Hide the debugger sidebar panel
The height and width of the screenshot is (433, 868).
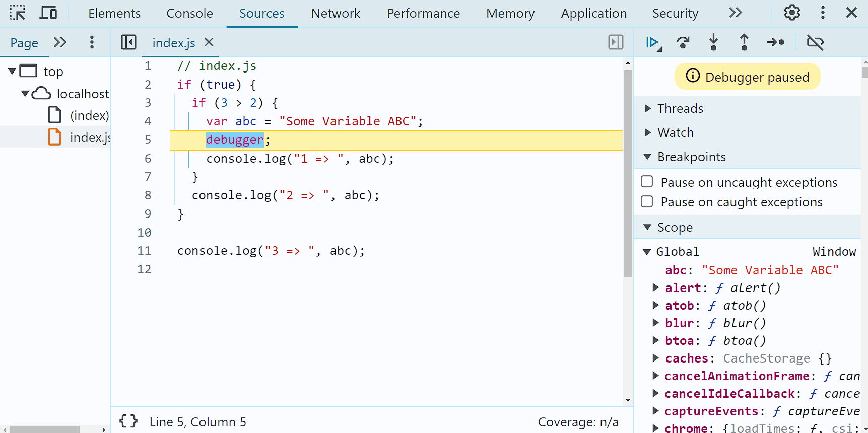point(616,42)
